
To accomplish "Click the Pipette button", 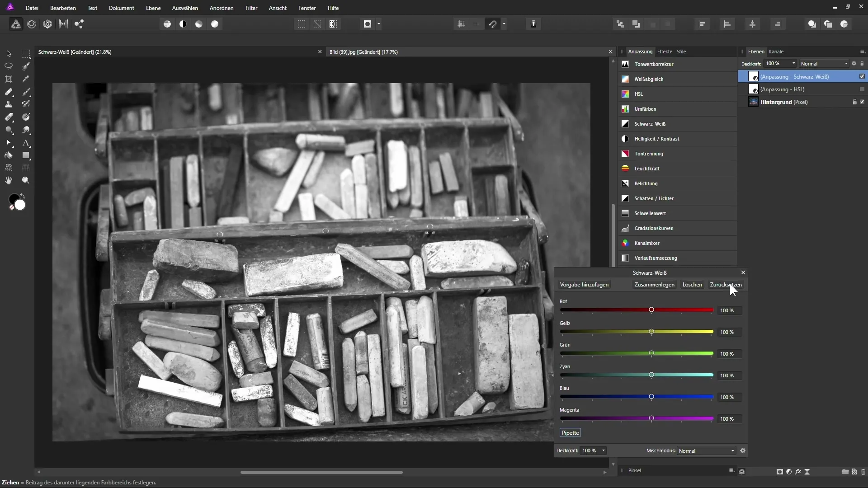I will [570, 433].
